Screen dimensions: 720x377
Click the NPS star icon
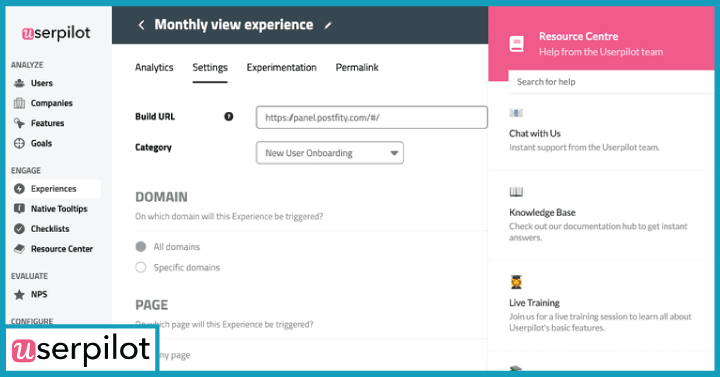(19, 294)
